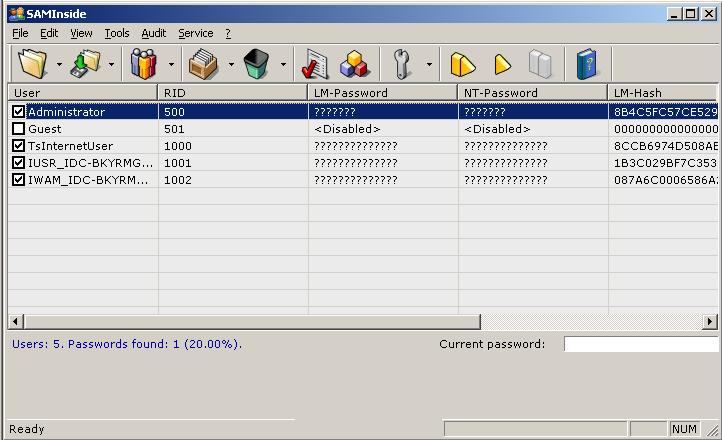Open the File menu
722x440 pixels.
point(20,33)
